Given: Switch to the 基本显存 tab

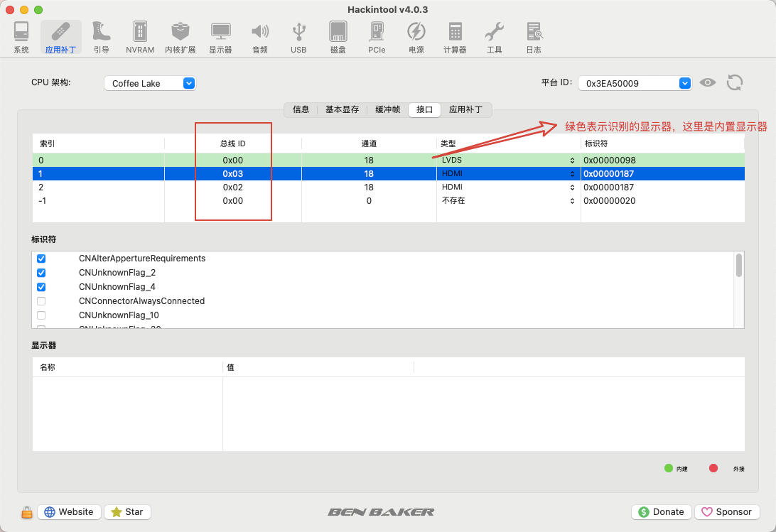Looking at the screenshot, I should point(342,109).
